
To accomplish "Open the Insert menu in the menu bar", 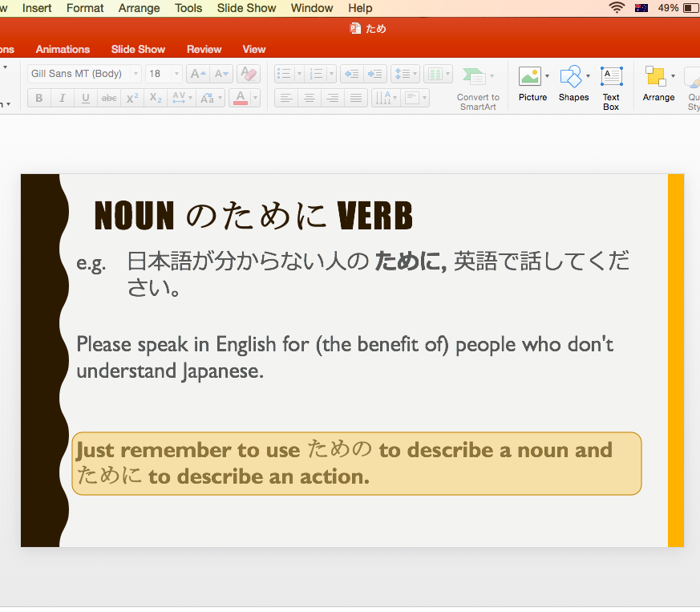I will [x=37, y=8].
